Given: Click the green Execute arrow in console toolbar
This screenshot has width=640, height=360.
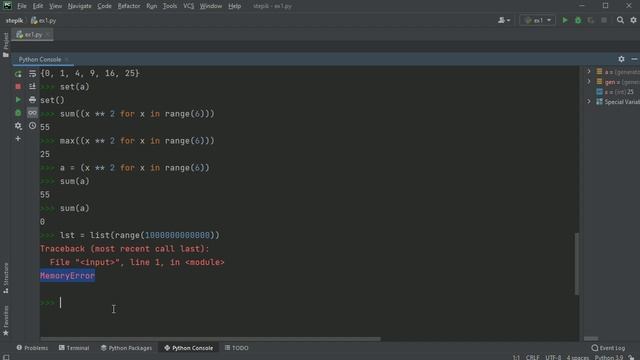Looking at the screenshot, I should pos(18,100).
